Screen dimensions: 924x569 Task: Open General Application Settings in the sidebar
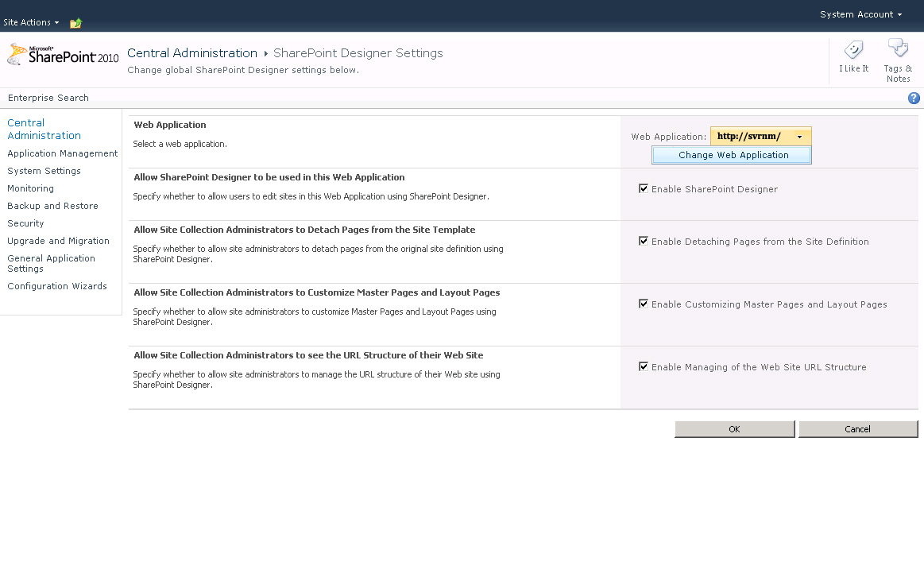click(x=52, y=263)
